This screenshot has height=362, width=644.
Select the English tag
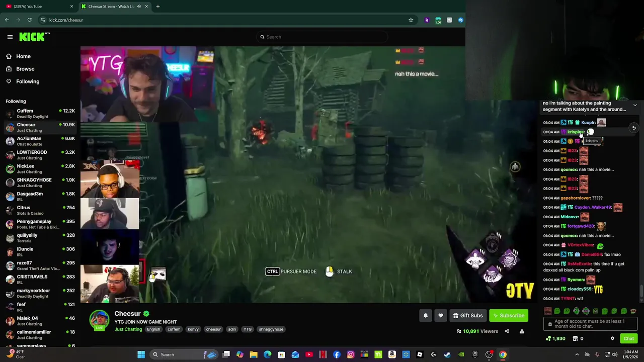point(153,329)
